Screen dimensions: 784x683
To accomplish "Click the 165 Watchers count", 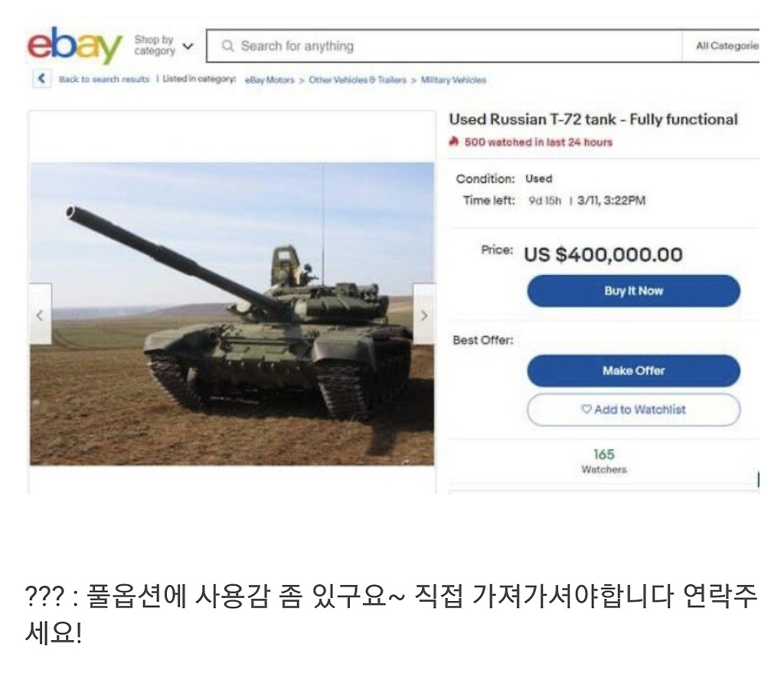I will tap(604, 461).
